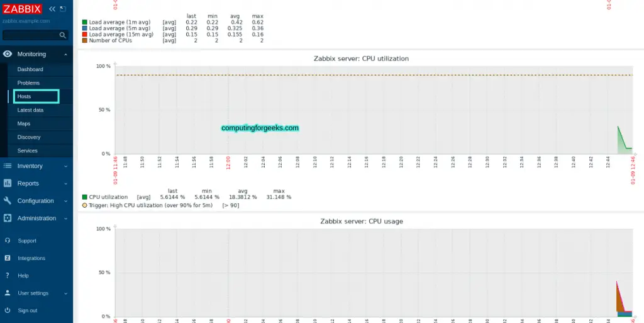Click the High CPU trigger circle
644x323 pixels.
pos(85,205)
